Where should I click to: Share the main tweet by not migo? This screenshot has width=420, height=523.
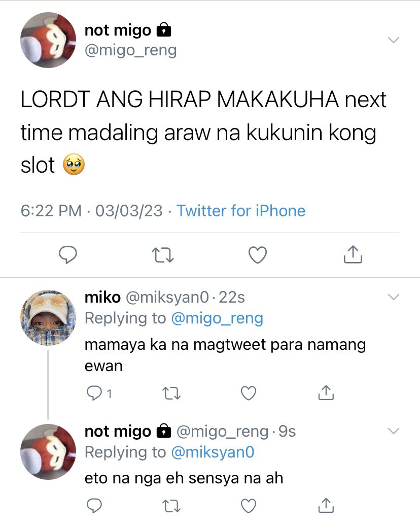tap(353, 254)
